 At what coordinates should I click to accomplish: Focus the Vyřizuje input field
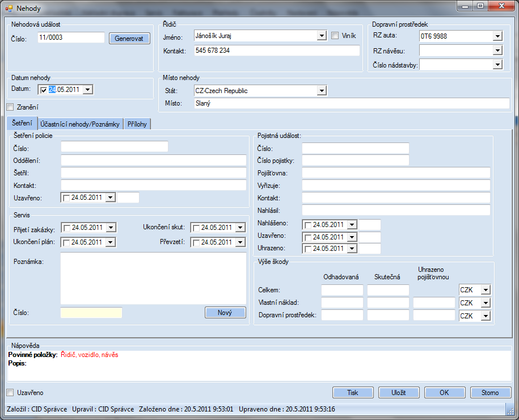(396, 186)
